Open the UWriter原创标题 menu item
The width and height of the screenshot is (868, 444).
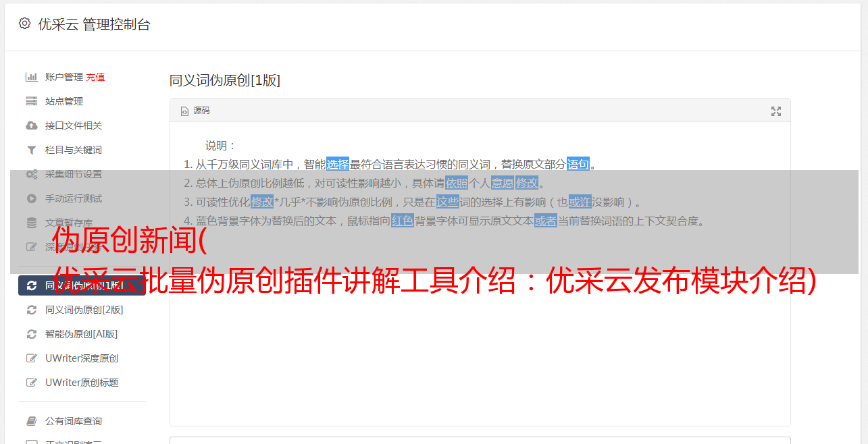point(82,383)
